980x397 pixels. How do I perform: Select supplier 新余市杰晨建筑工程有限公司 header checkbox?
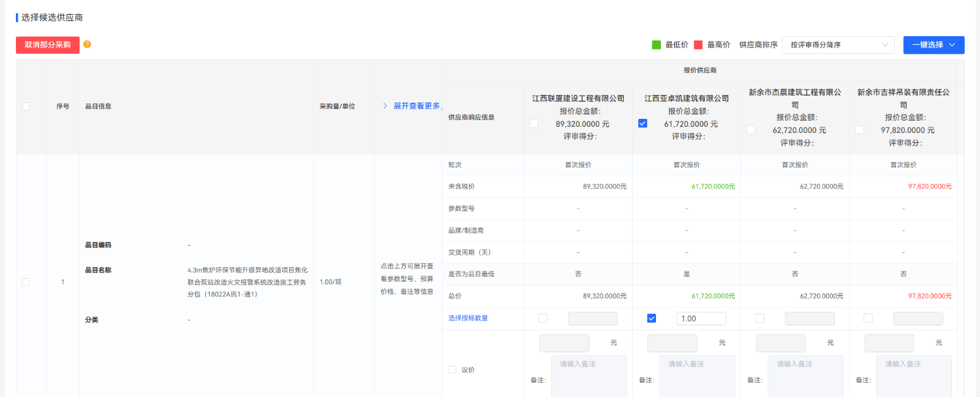[x=751, y=130]
